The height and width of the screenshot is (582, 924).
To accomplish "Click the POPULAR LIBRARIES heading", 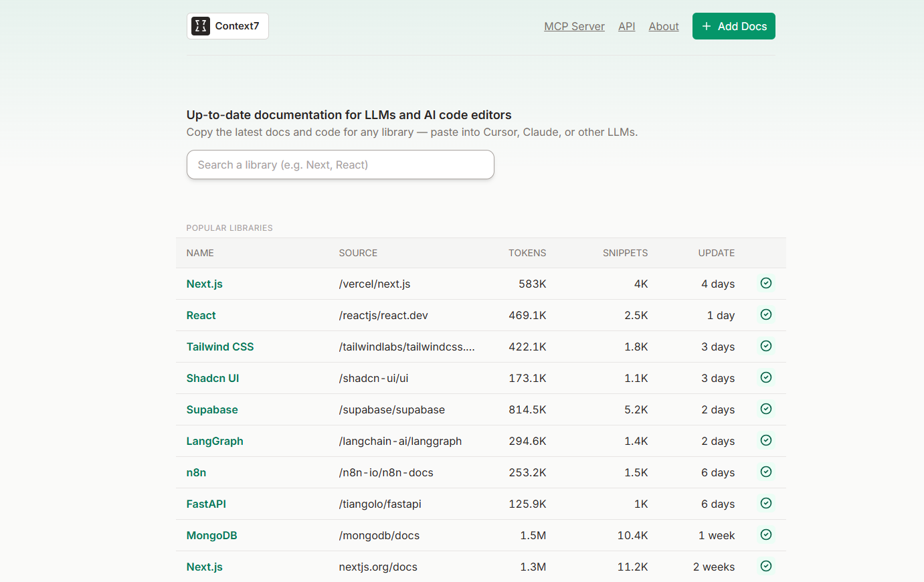I will coord(229,228).
